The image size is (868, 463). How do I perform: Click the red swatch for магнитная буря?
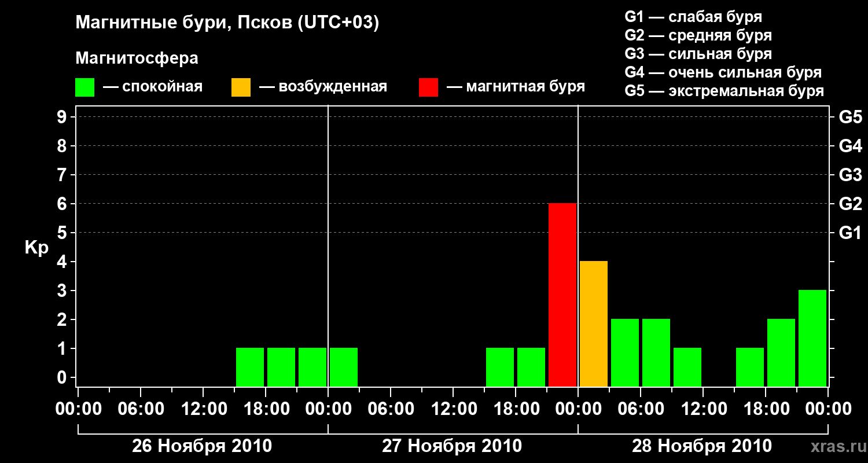[428, 87]
